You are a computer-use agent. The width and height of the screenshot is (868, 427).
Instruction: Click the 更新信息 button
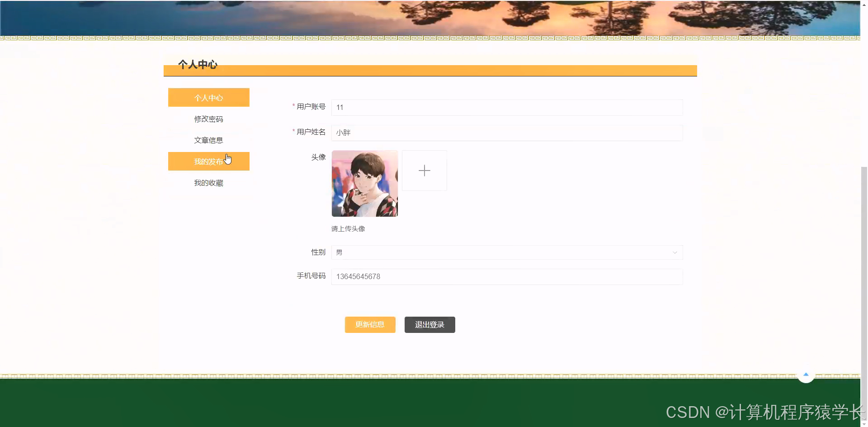[370, 324]
